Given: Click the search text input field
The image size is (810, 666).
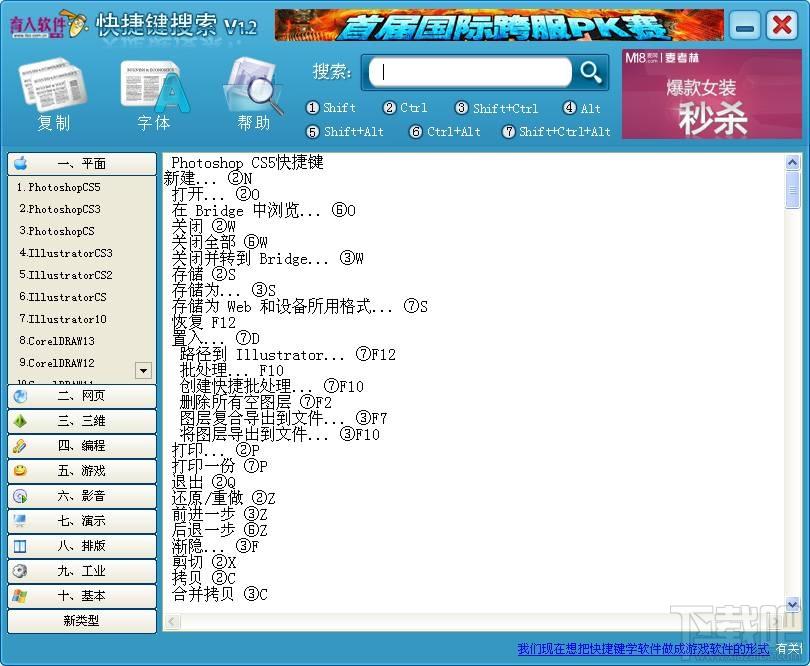Looking at the screenshot, I should coord(470,72).
